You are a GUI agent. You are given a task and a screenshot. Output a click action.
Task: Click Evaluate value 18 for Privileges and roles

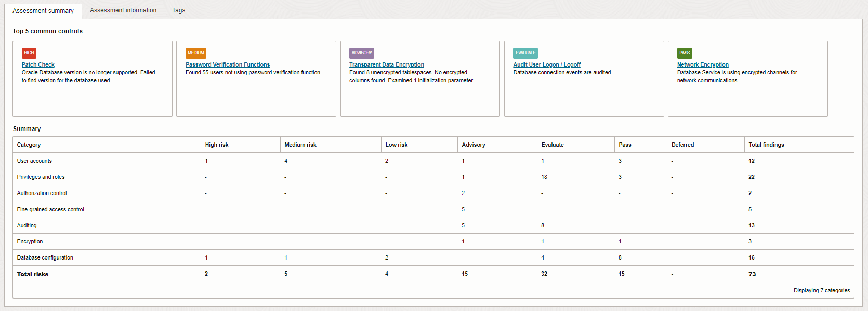point(544,177)
